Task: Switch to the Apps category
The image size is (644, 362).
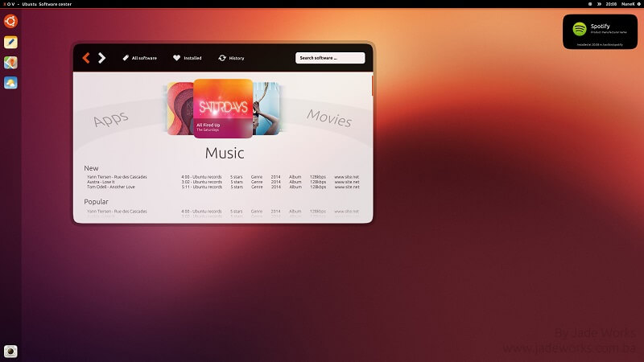Action: [x=110, y=119]
